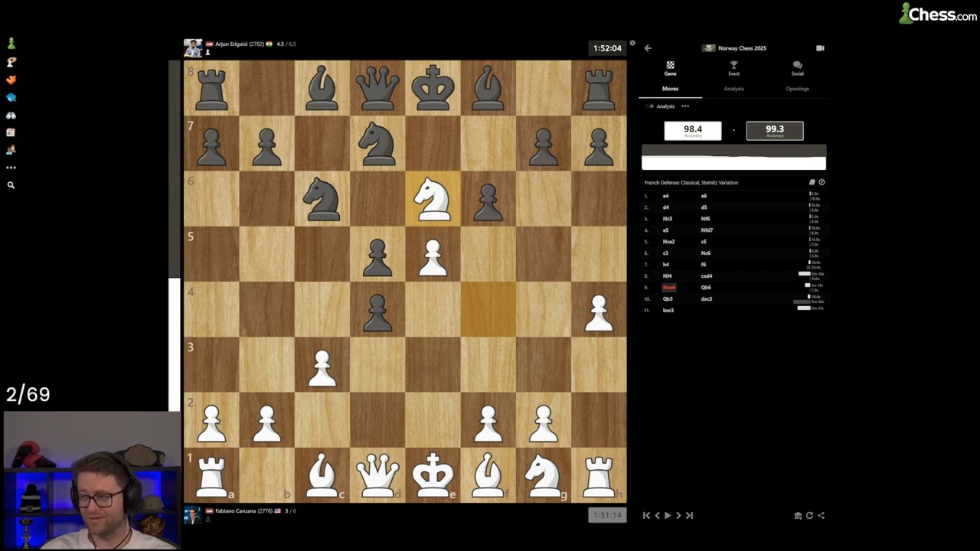Click the 99.3 accuracy box
Viewport: 980px width, 551px height.
pyautogui.click(x=775, y=131)
